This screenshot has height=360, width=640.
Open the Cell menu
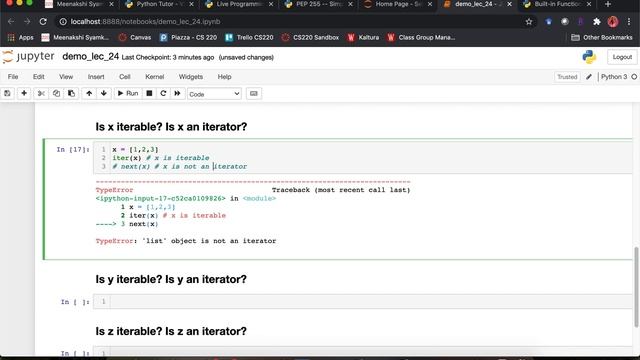click(124, 77)
